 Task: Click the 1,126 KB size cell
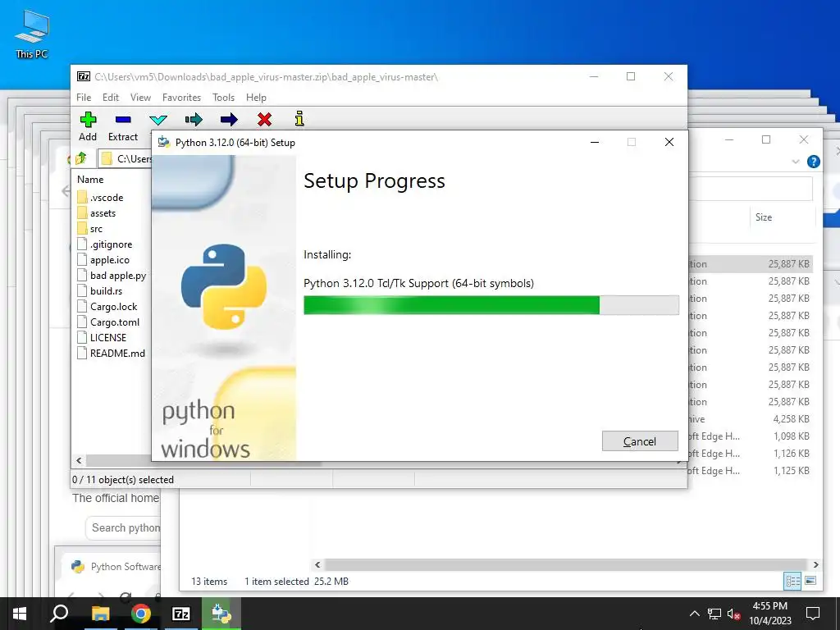tap(791, 453)
